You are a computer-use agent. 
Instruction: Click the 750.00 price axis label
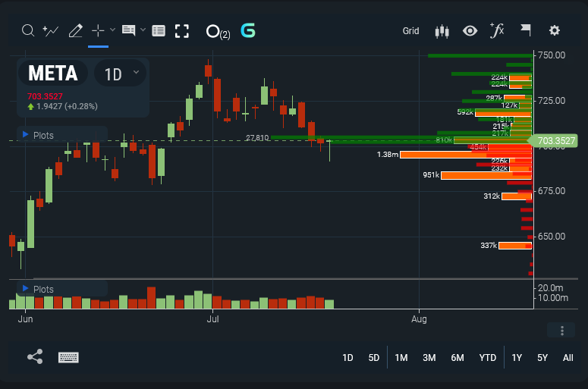click(x=552, y=55)
